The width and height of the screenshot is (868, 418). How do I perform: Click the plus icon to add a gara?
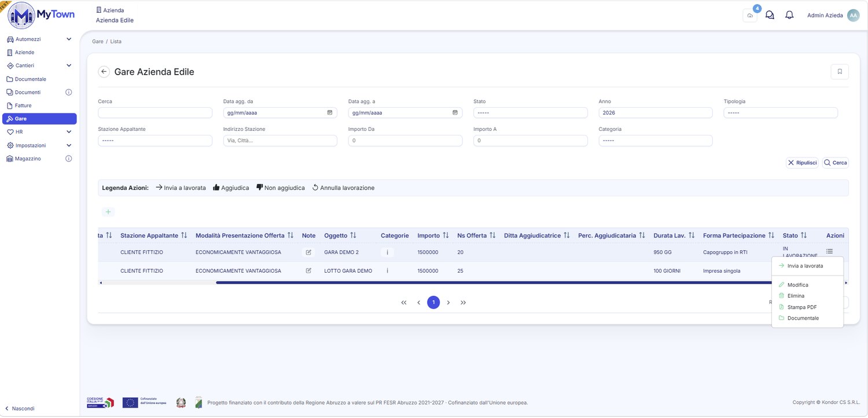[x=108, y=212]
